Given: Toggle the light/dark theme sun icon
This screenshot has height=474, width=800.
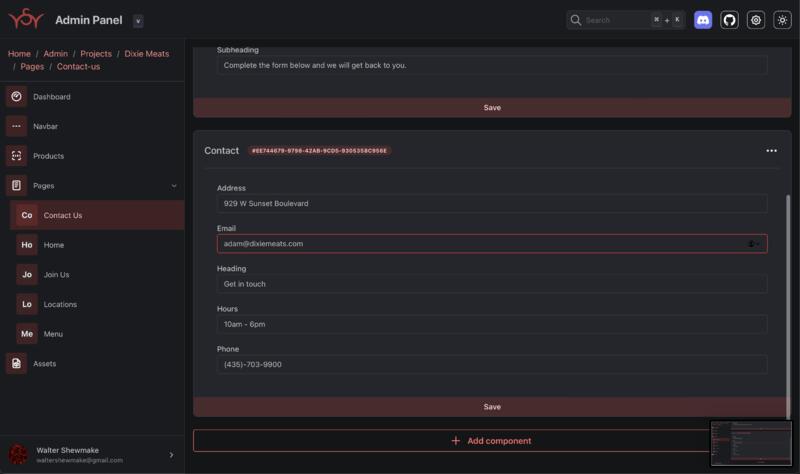Looking at the screenshot, I should (x=782, y=20).
